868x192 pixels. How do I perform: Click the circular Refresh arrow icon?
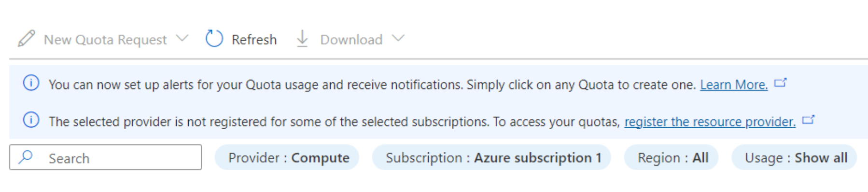214,39
